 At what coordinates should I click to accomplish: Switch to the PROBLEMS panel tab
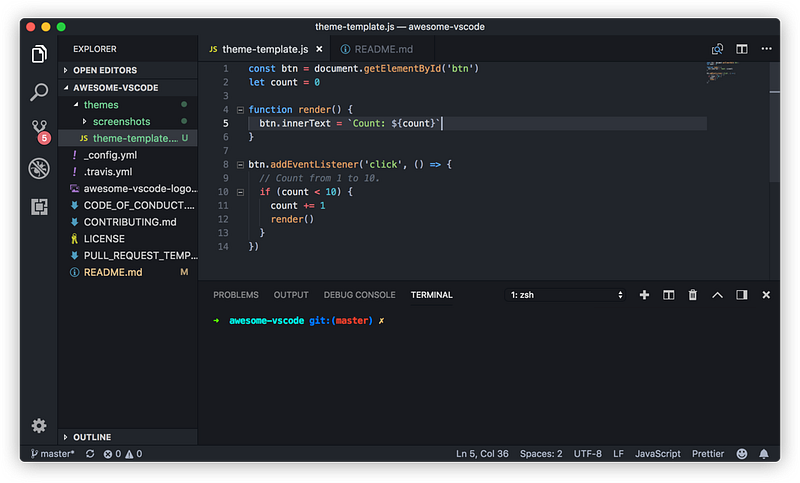coord(236,295)
